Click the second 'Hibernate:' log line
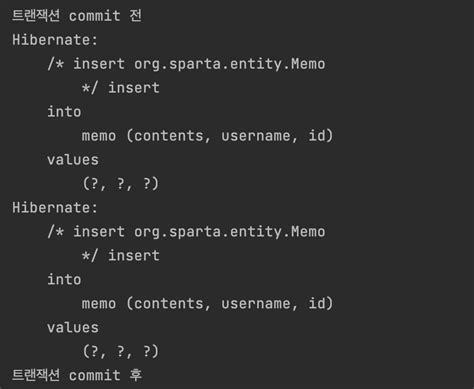This screenshot has width=474, height=389. (x=55, y=208)
